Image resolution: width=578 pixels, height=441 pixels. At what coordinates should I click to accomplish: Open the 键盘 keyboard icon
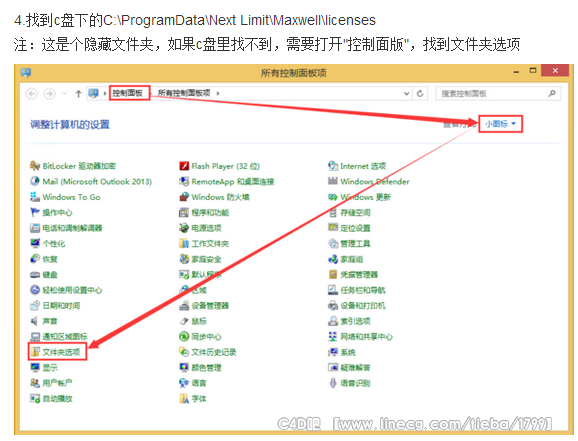[35, 275]
